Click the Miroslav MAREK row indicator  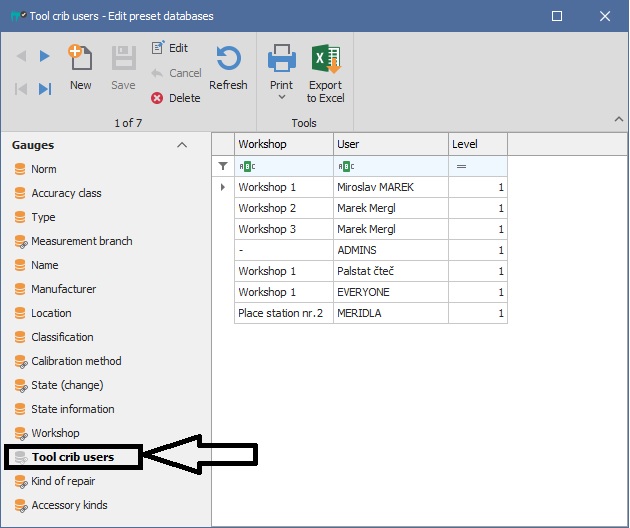click(x=223, y=187)
